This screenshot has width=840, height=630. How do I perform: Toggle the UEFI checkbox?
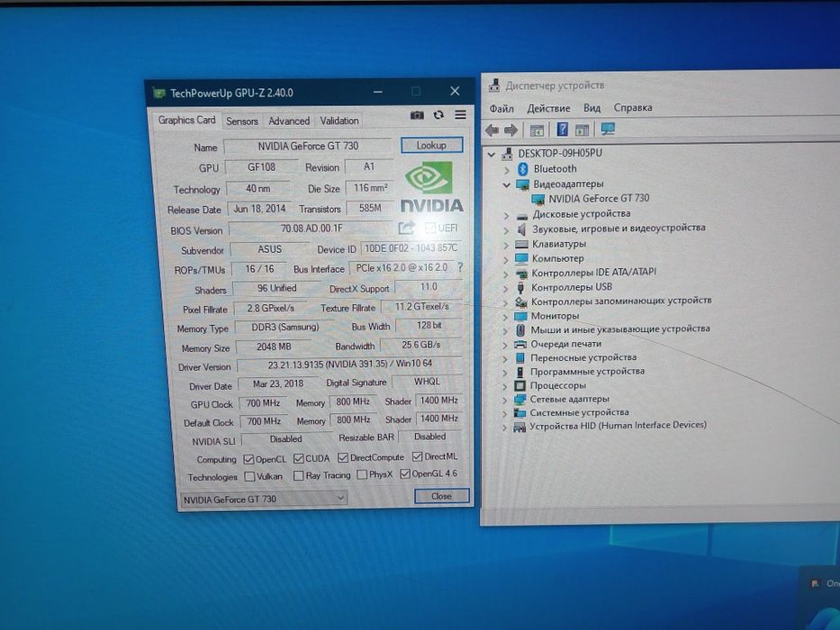click(x=429, y=228)
